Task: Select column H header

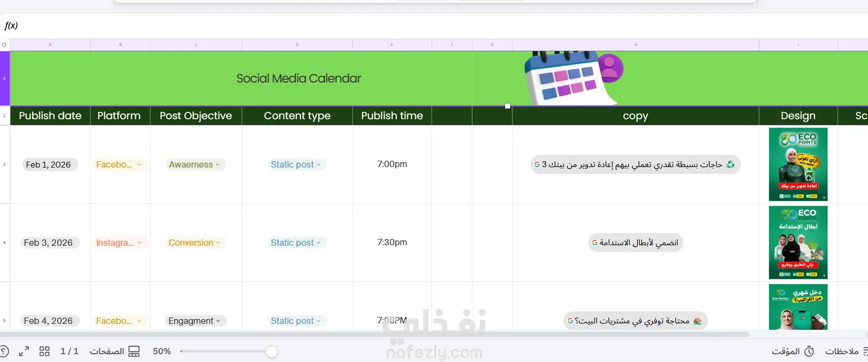Action: (636, 44)
